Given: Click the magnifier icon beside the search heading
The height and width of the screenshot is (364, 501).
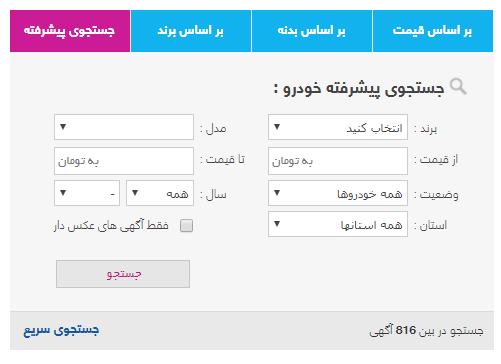Looking at the screenshot, I should (x=458, y=87).
